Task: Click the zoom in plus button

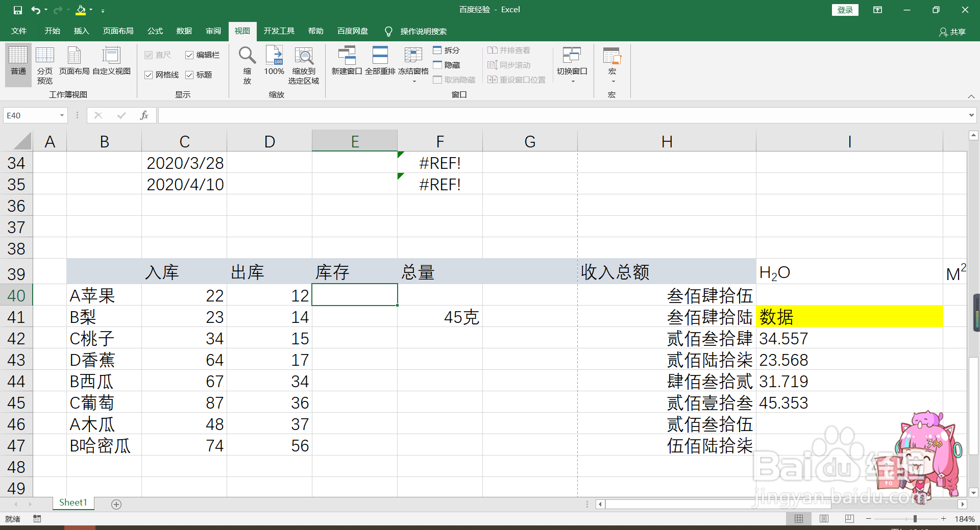Action: point(944,519)
